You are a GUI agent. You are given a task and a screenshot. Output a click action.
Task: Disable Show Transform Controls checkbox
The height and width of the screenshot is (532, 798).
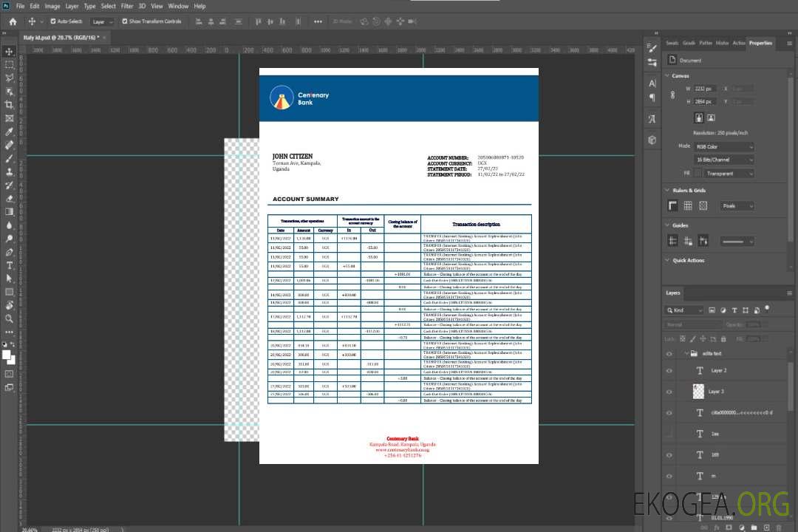pyautogui.click(x=125, y=21)
